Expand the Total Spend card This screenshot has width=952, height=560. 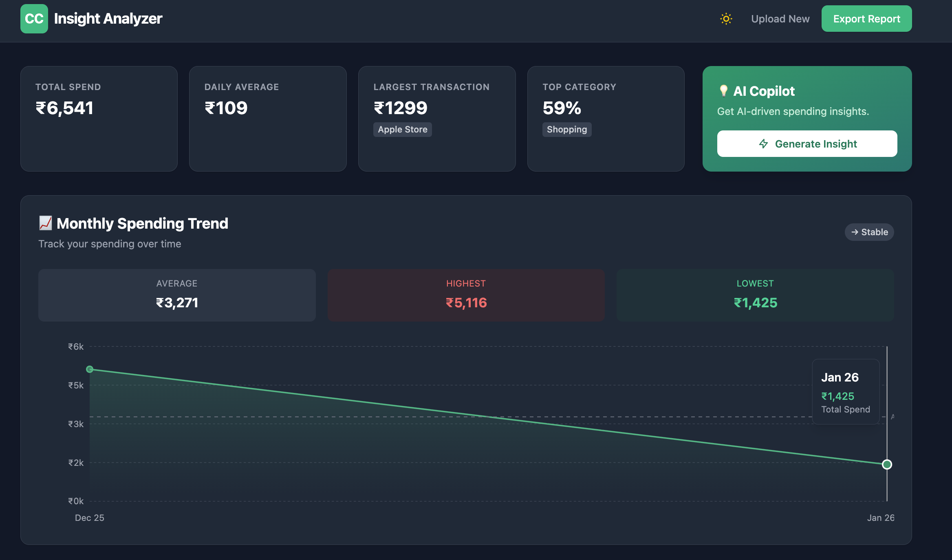click(x=99, y=119)
